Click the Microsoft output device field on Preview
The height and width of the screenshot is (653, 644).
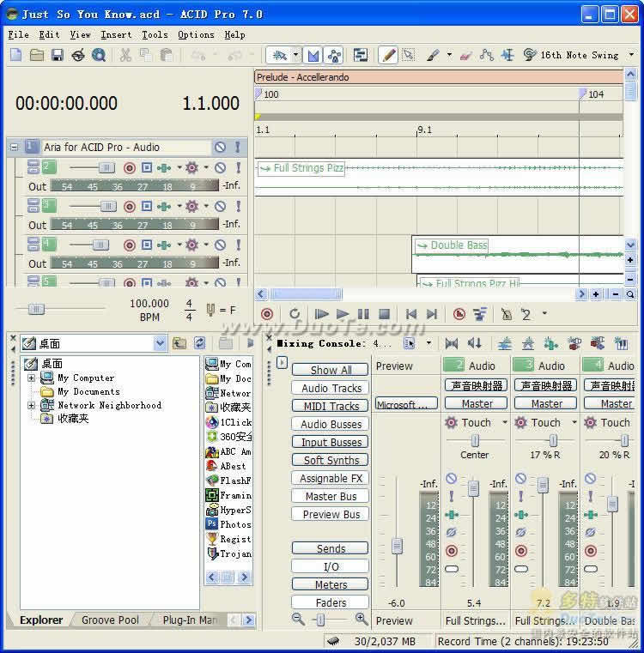point(406,404)
